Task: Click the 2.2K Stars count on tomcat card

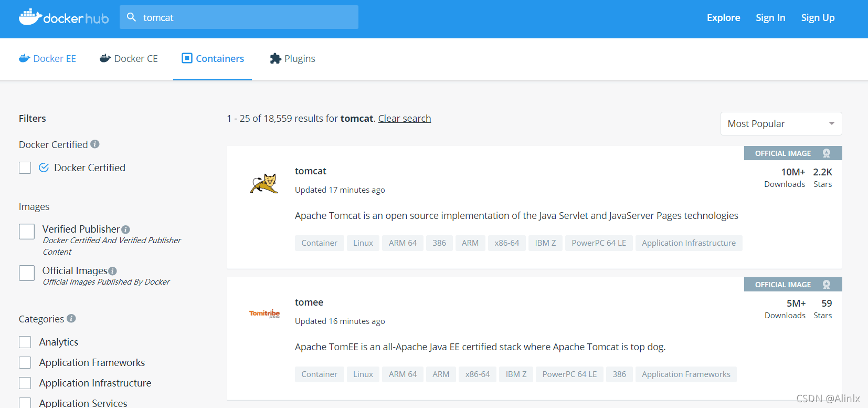Action: pyautogui.click(x=822, y=177)
